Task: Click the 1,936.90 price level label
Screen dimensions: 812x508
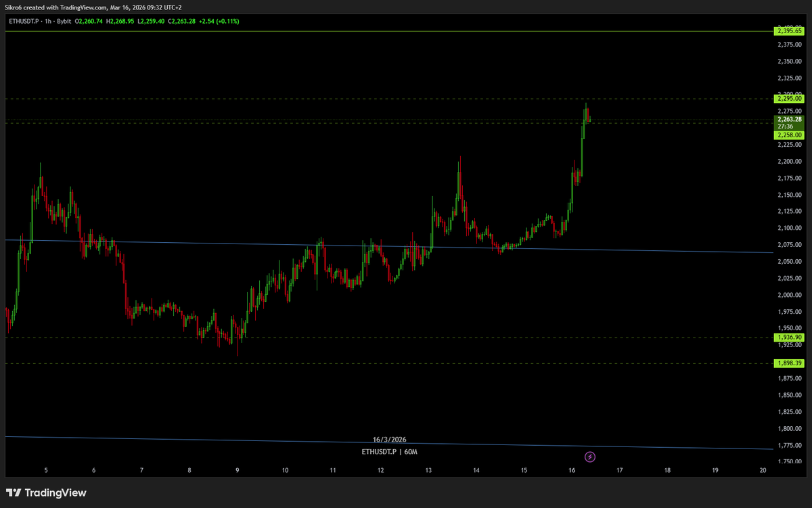Action: tap(789, 337)
